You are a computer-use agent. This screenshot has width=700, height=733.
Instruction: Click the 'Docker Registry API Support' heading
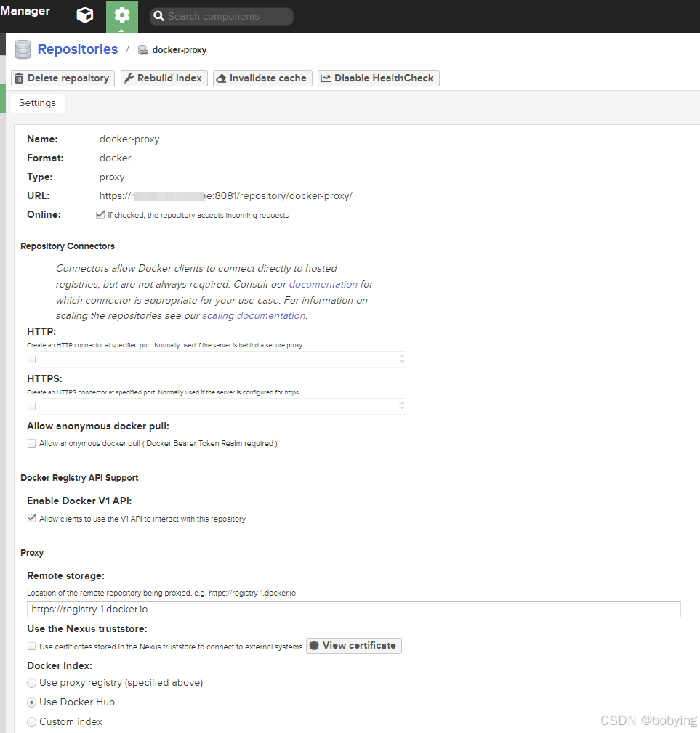pyautogui.click(x=79, y=478)
